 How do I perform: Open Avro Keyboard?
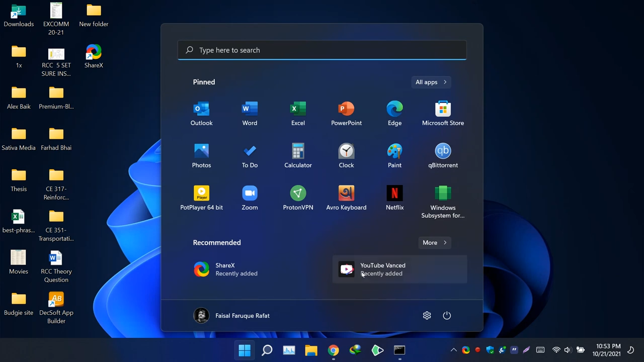(346, 198)
